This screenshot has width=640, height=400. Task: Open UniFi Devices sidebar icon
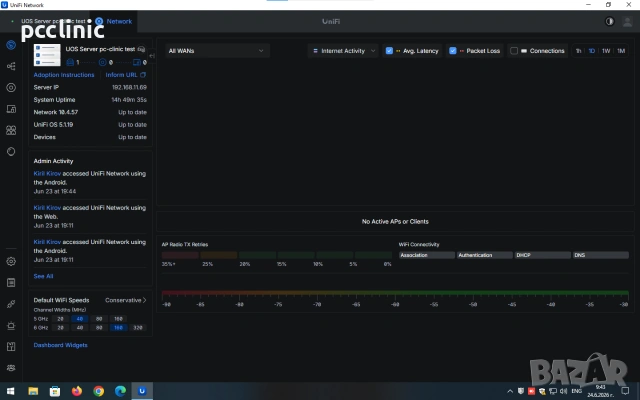[x=11, y=87]
